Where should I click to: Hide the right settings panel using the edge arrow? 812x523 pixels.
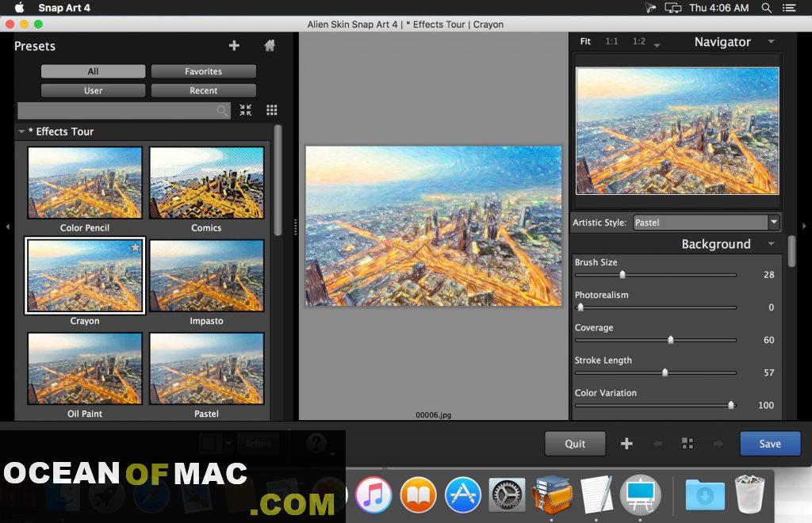[x=804, y=226]
